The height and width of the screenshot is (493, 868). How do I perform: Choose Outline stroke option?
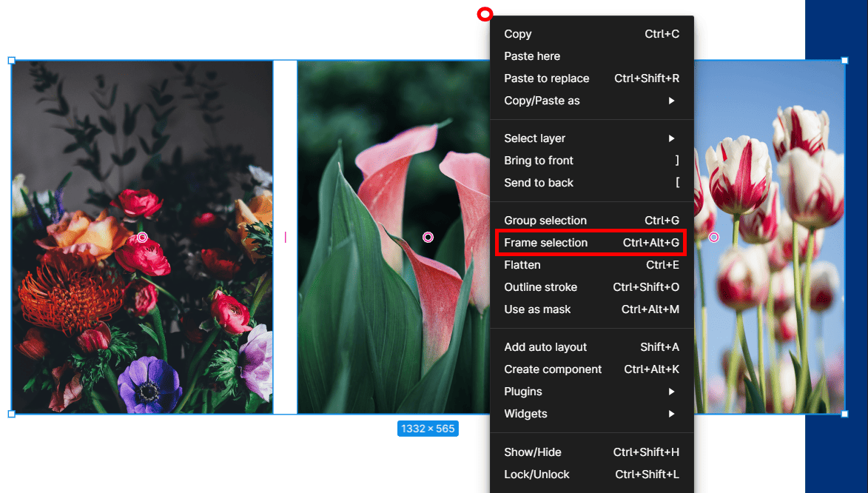coord(592,287)
